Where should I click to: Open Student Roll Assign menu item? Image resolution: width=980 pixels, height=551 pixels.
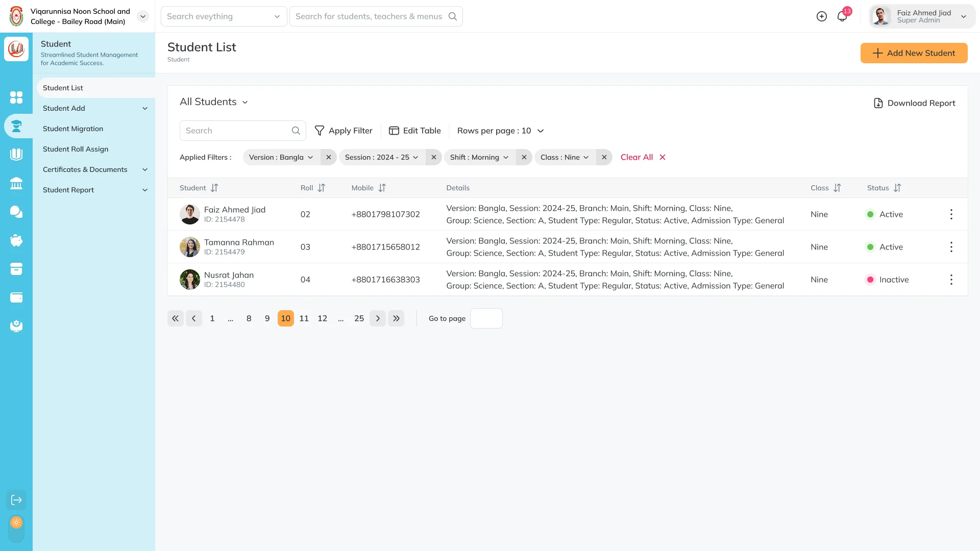76,149
